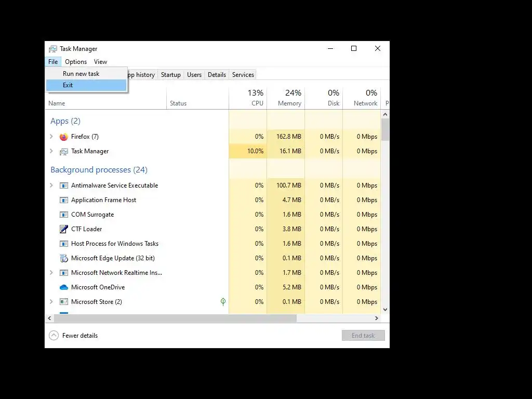Expand Antimalware Service Executable row
The image size is (532, 399).
51,185
